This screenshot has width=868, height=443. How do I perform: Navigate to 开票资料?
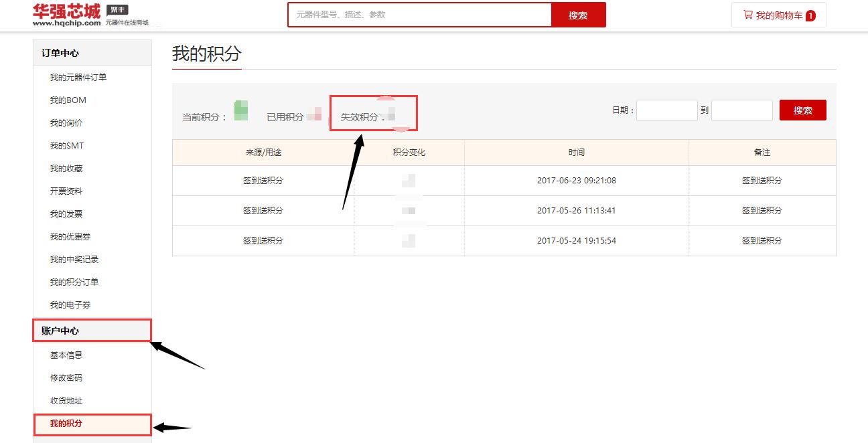click(x=66, y=191)
